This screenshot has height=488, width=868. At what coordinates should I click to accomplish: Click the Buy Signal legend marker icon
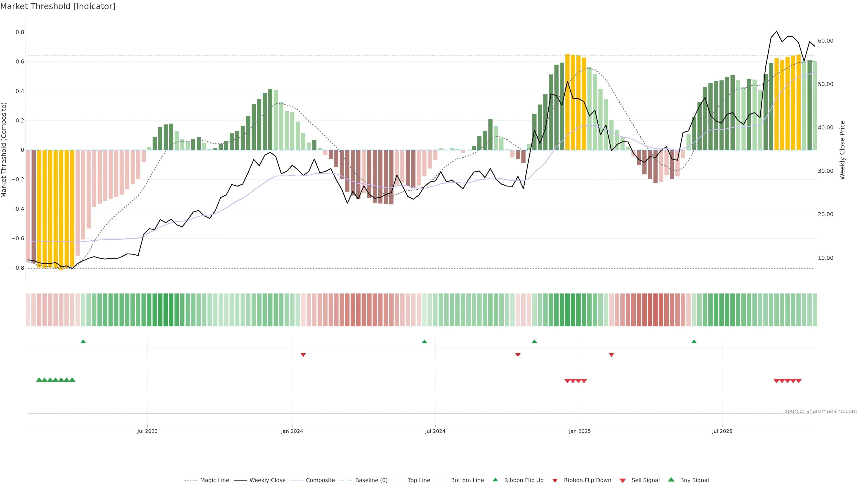point(671,480)
